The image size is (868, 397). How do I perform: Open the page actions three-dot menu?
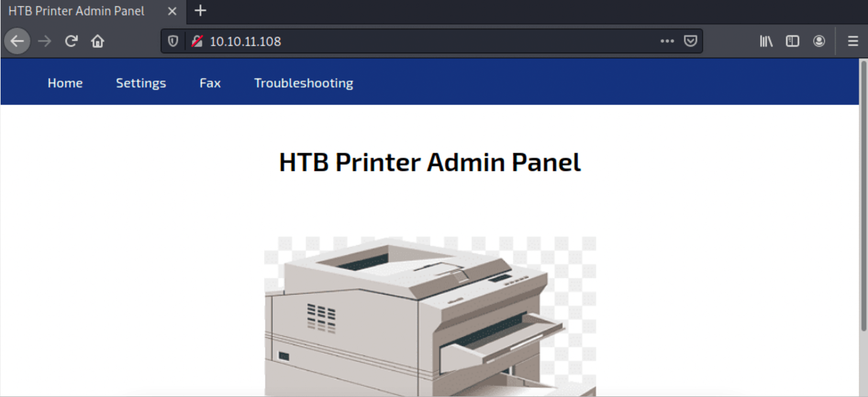click(667, 42)
